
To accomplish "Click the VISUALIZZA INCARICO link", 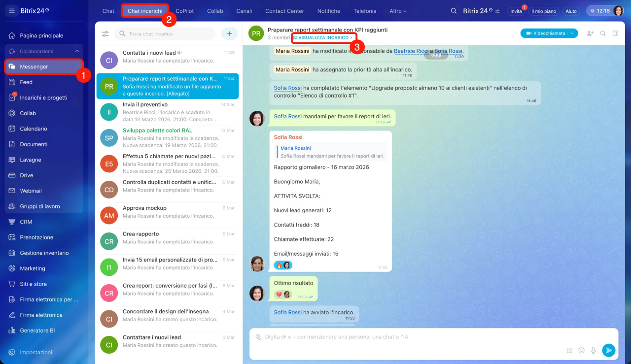I will pos(323,38).
